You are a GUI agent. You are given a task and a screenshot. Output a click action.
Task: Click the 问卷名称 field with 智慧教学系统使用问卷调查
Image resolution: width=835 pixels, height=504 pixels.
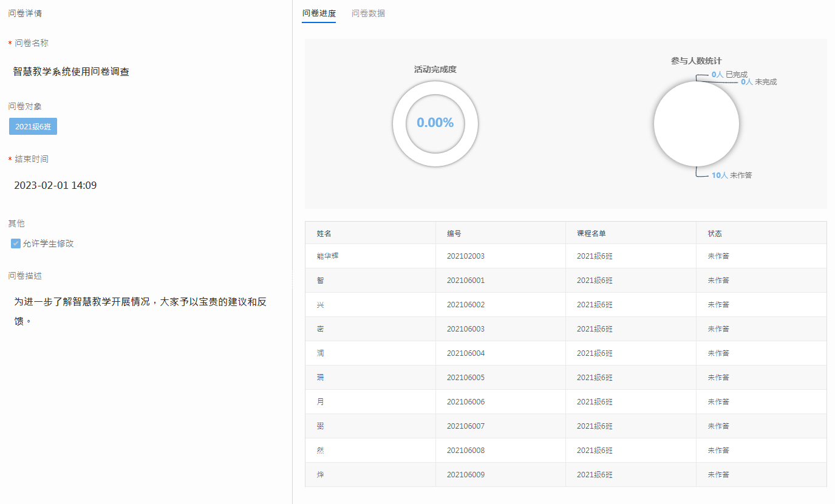pos(71,72)
